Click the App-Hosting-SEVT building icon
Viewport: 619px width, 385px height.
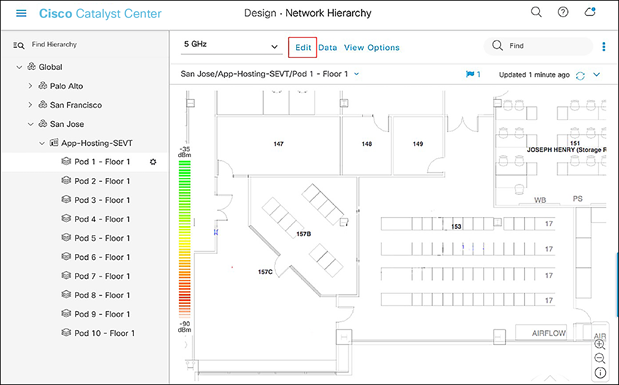(54, 143)
